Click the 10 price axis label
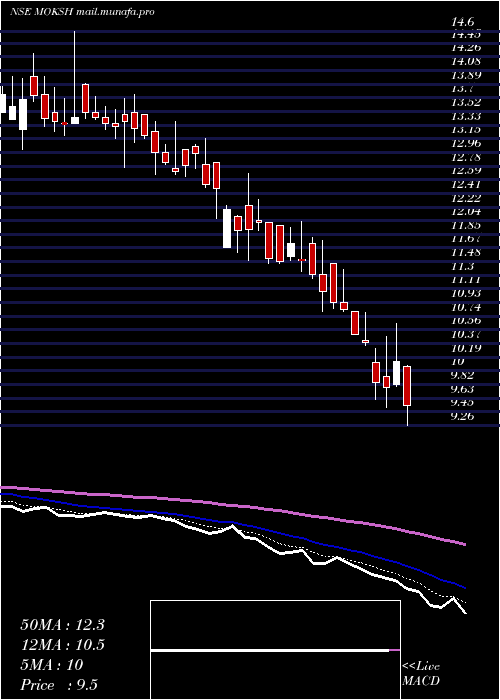 (458, 361)
